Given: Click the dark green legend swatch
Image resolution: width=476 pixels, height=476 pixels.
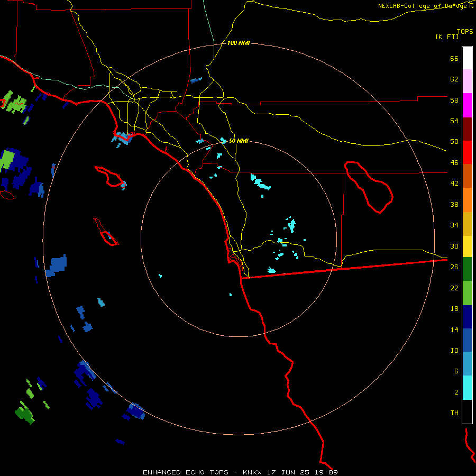Looking at the screenshot, I should click(467, 269).
